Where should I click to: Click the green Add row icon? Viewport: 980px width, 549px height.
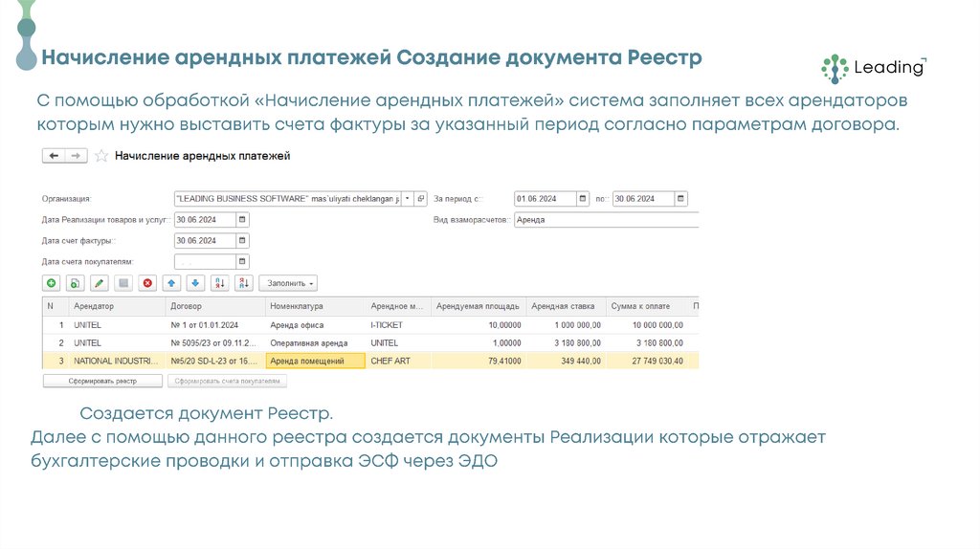tap(52, 283)
